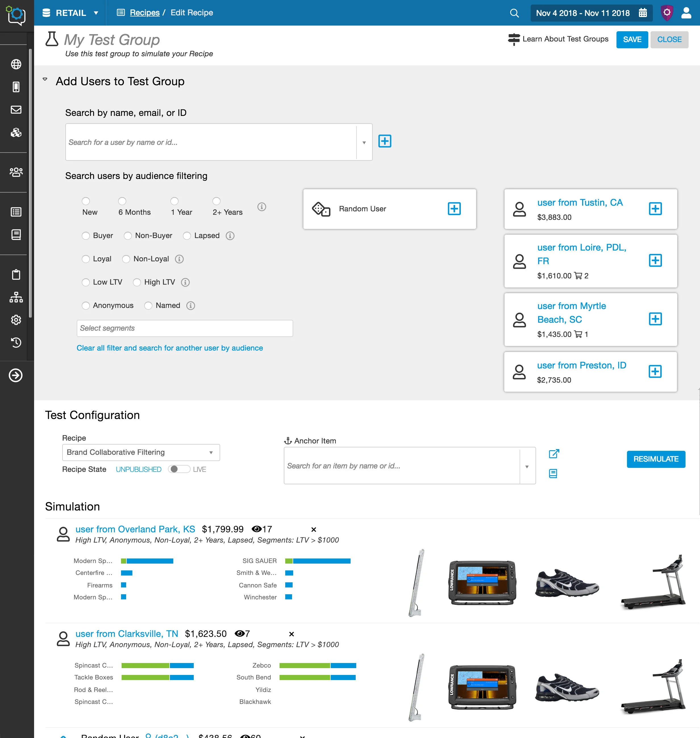Collapse Add Users to Test Group section
This screenshot has height=738, width=700.
click(x=45, y=80)
